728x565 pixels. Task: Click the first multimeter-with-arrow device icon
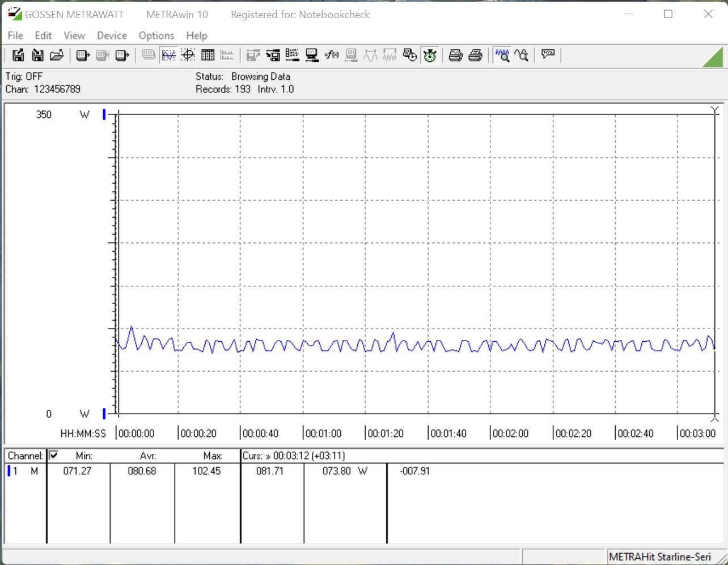tap(83, 55)
